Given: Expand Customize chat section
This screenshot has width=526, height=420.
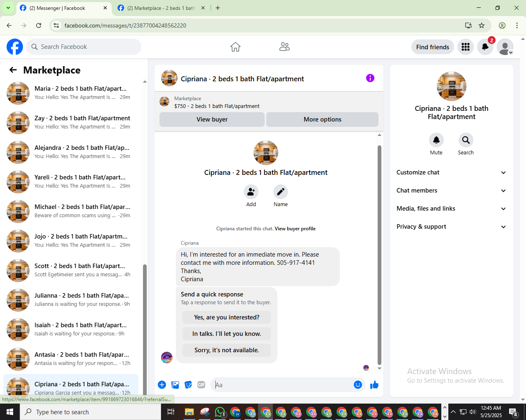Looking at the screenshot, I should (x=451, y=172).
